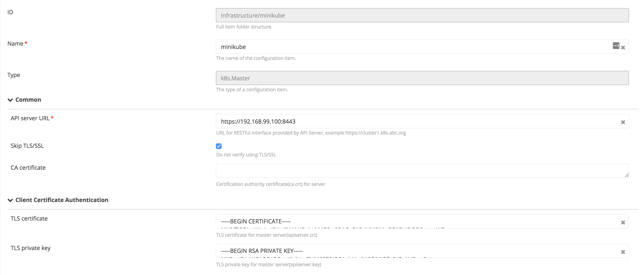The width and height of the screenshot is (644, 275).
Task: Clear the Name field with its X icon
Action: (623, 48)
